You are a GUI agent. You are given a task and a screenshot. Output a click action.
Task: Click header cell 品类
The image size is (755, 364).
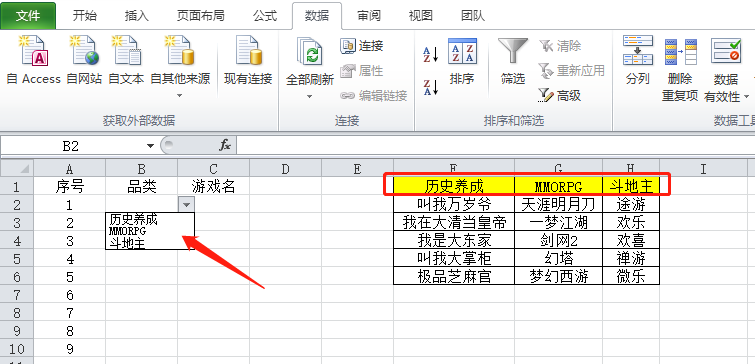142,186
